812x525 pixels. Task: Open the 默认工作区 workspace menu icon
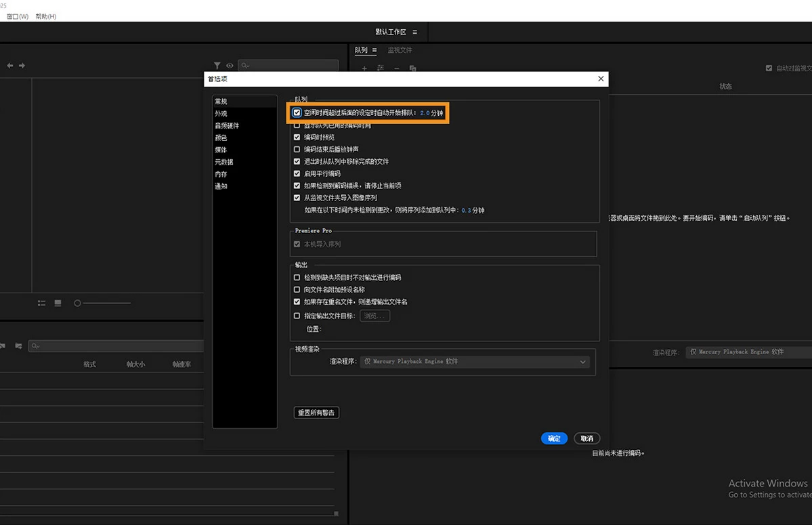[x=414, y=32]
